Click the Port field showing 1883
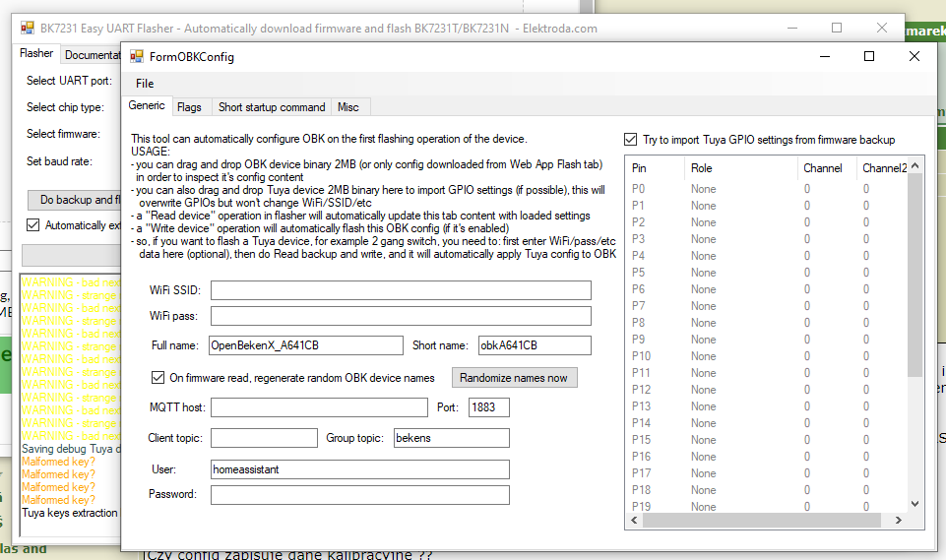 (488, 407)
